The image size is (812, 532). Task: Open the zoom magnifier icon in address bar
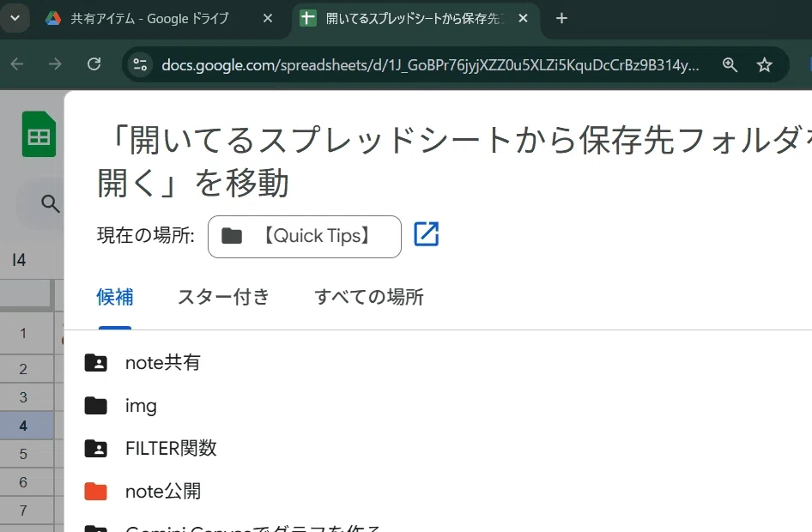(730, 64)
